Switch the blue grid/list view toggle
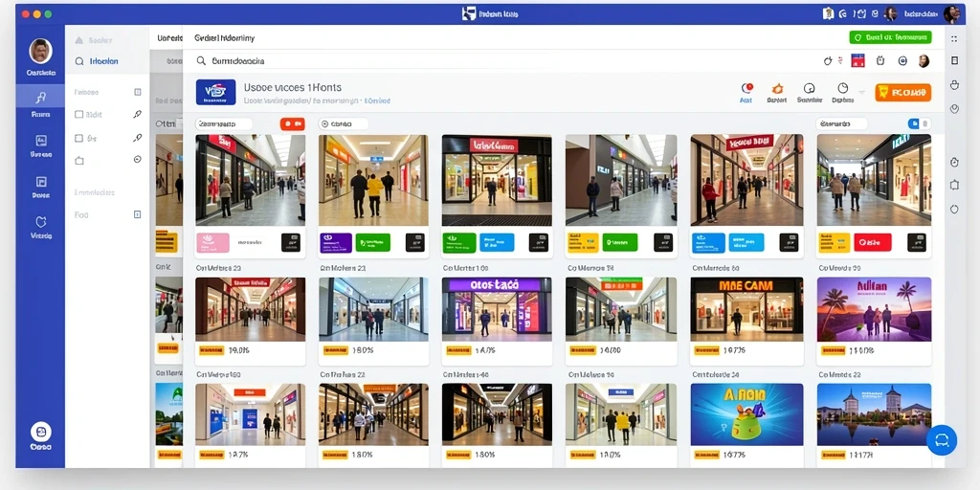 pyautogui.click(x=914, y=123)
